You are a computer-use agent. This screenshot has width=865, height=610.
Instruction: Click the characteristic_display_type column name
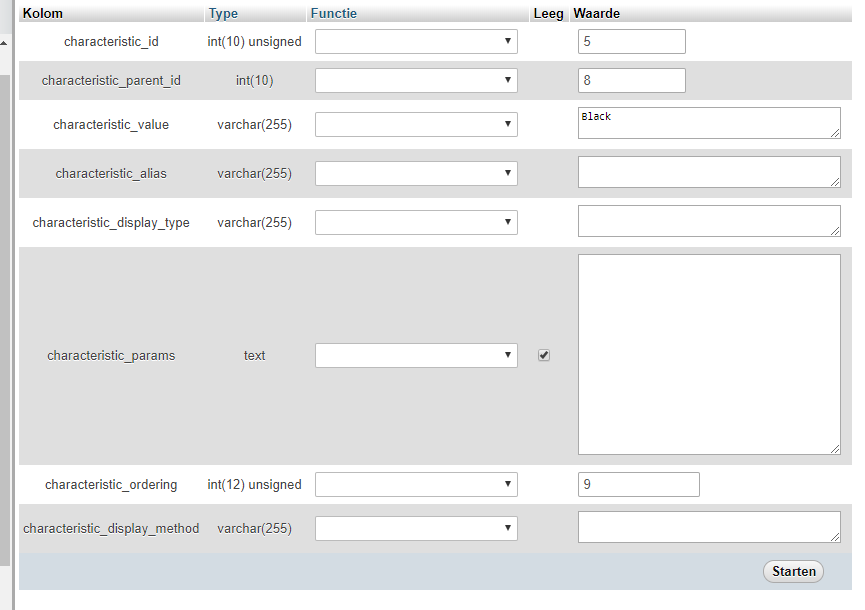pyautogui.click(x=111, y=222)
